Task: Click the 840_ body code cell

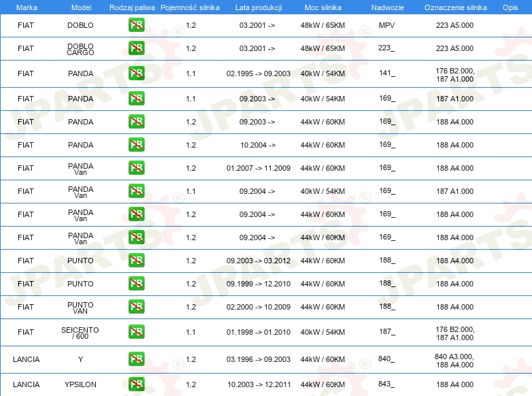Action: pos(386,359)
